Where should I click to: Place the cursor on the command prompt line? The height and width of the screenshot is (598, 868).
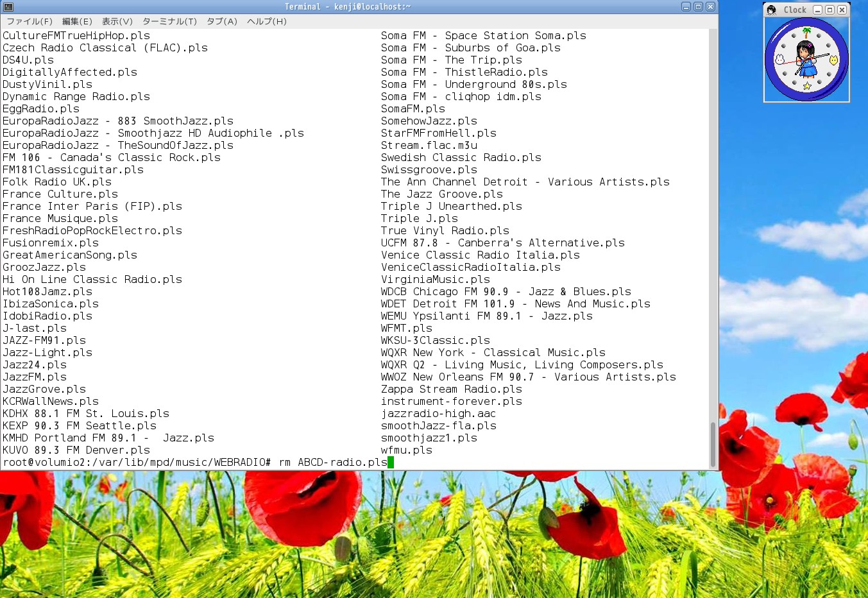[x=192, y=462]
